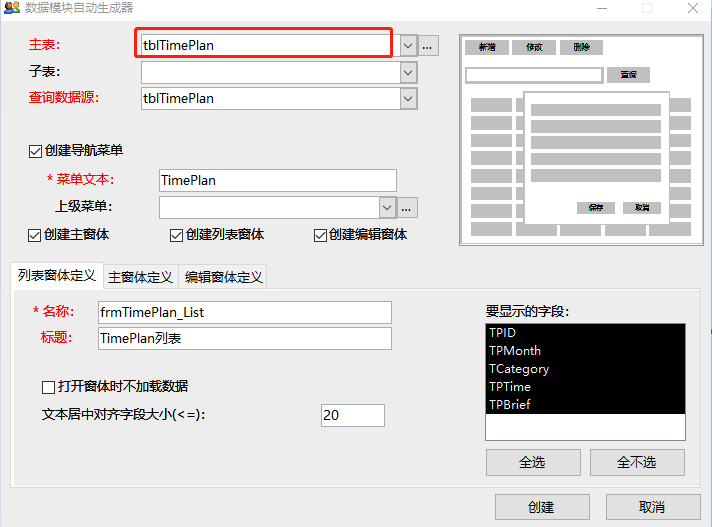Viewport: 712px width, 527px height.
Task: Click the 名称 field frmTimePlan_List
Action: [245, 312]
